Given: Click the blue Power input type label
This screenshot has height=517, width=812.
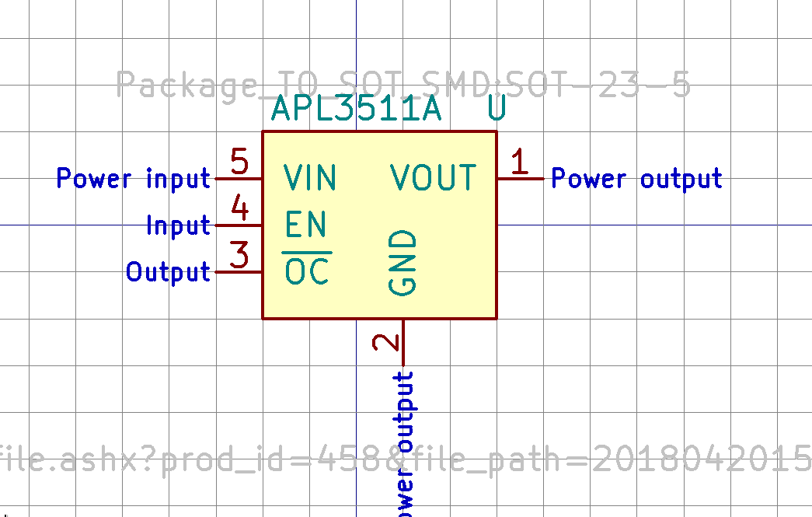Looking at the screenshot, I should pos(133,179).
